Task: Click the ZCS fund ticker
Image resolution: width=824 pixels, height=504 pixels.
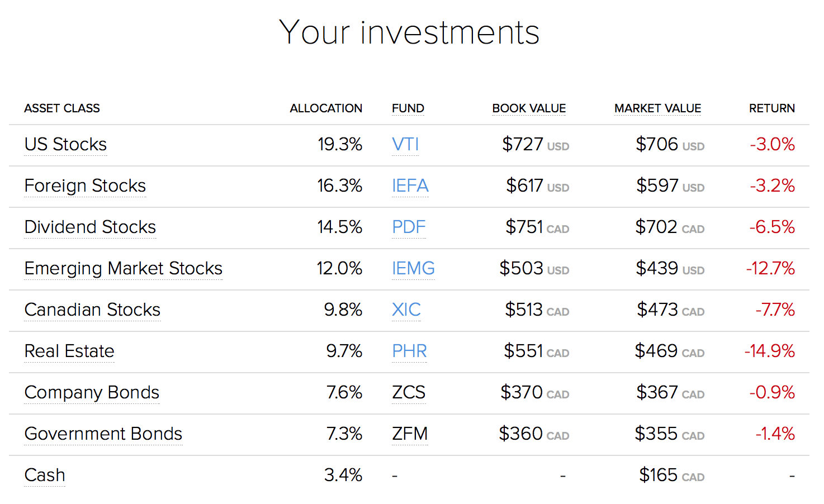Action: point(409,392)
